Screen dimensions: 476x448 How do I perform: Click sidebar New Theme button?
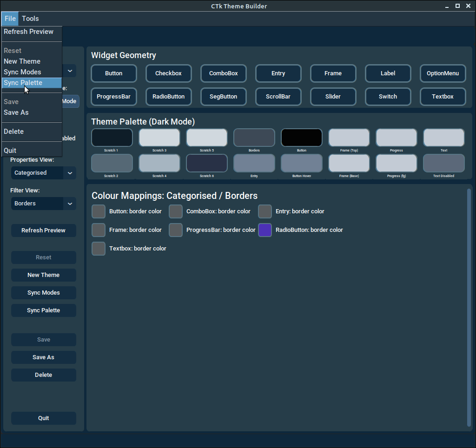tap(43, 275)
